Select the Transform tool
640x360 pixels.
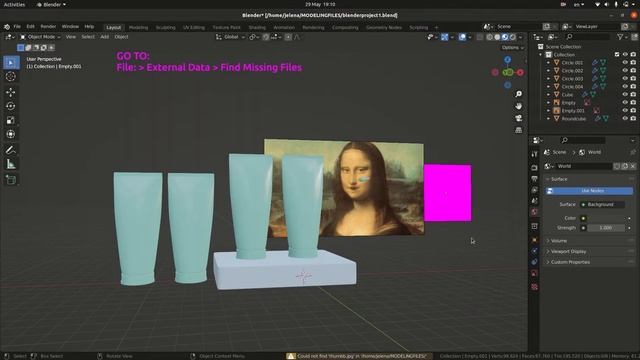click(x=11, y=134)
